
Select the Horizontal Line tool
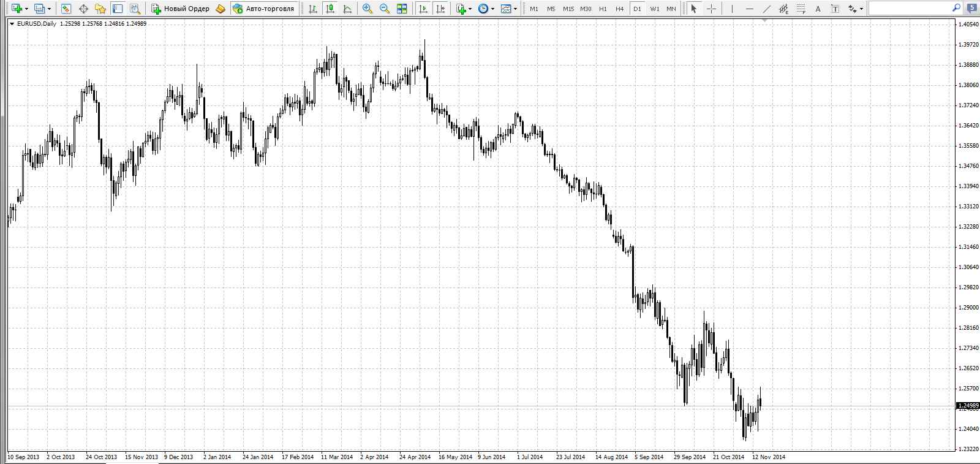(749, 9)
